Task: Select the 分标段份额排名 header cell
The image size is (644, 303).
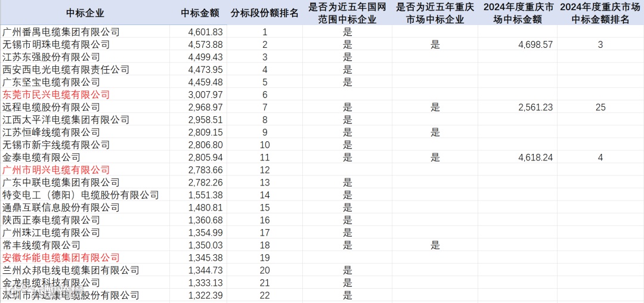Action: pos(265,13)
